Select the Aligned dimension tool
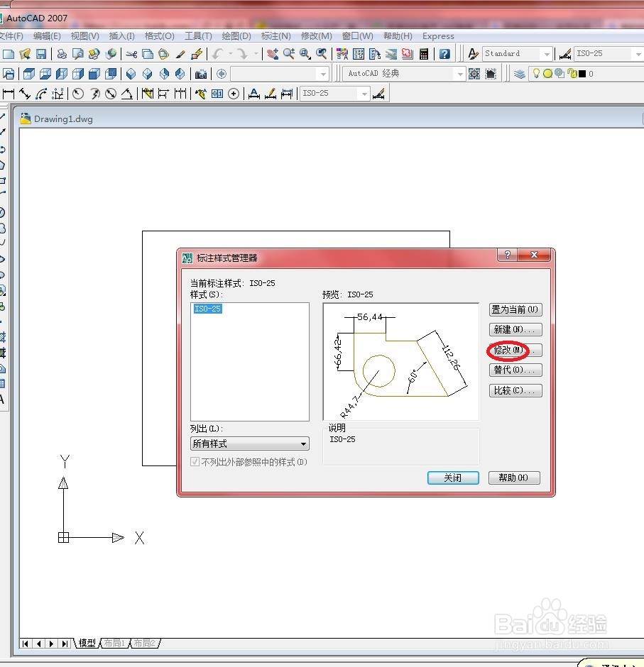 pyautogui.click(x=25, y=94)
